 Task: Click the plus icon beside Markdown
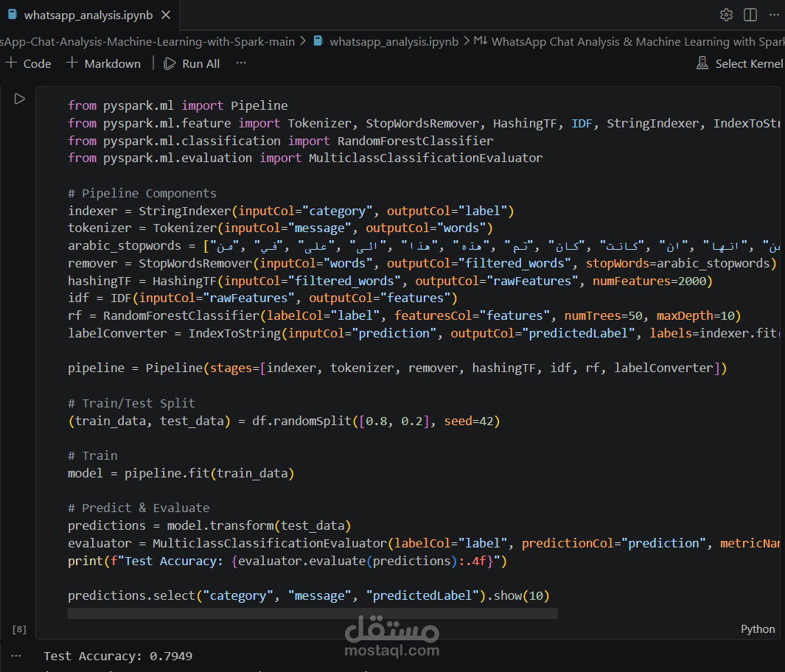(x=72, y=63)
